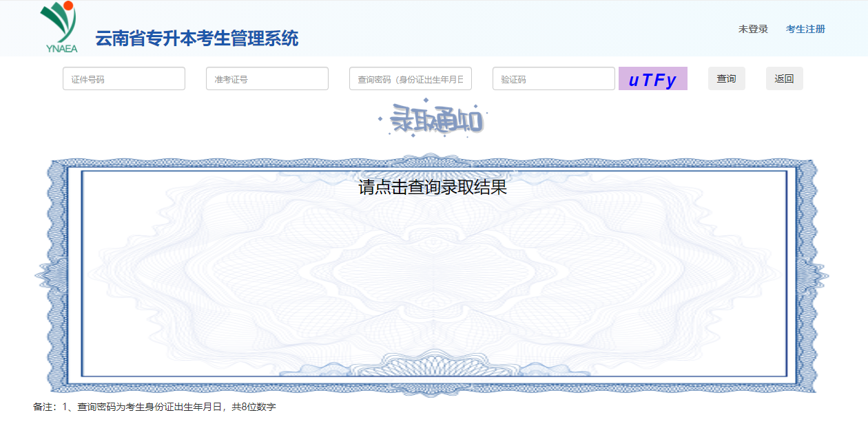Open the 考生注册 registration link
Viewport: 868px width, 426px height.
point(806,28)
